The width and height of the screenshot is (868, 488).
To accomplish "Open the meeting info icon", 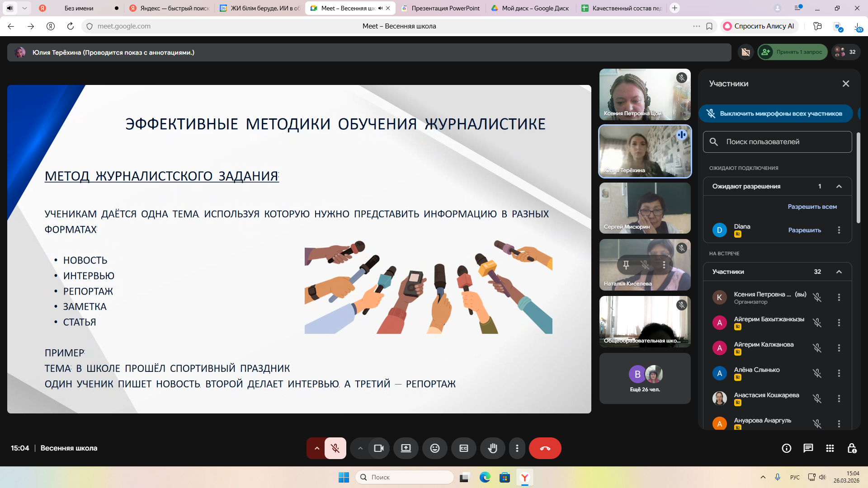I will point(786,448).
